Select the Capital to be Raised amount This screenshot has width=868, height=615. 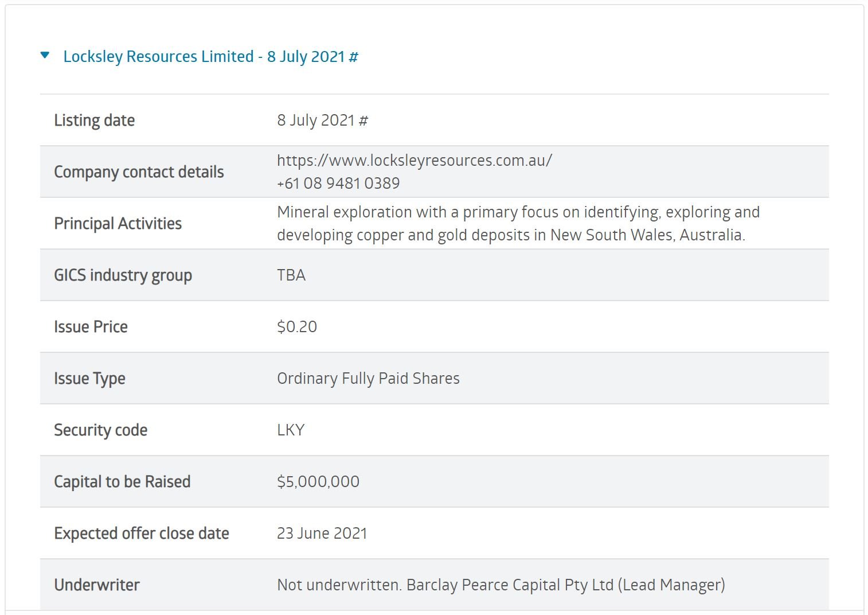[318, 481]
